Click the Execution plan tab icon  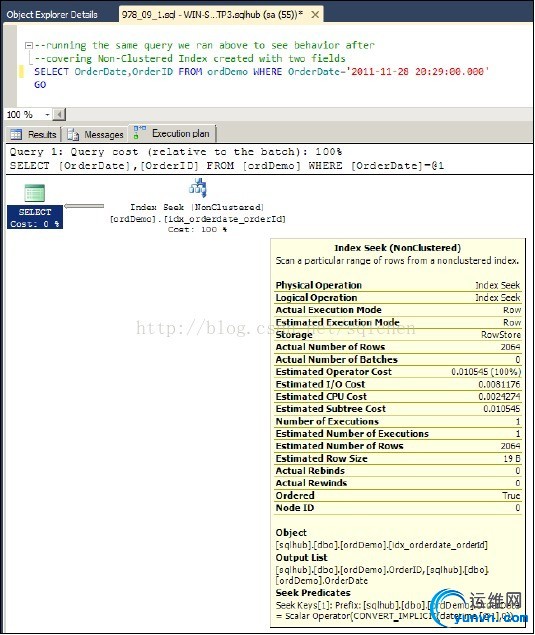[140, 132]
